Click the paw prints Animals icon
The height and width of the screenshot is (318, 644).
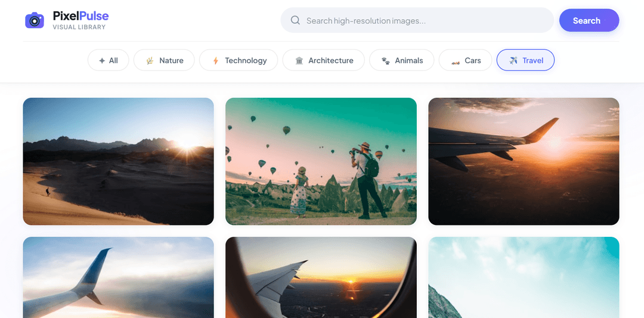point(386,60)
